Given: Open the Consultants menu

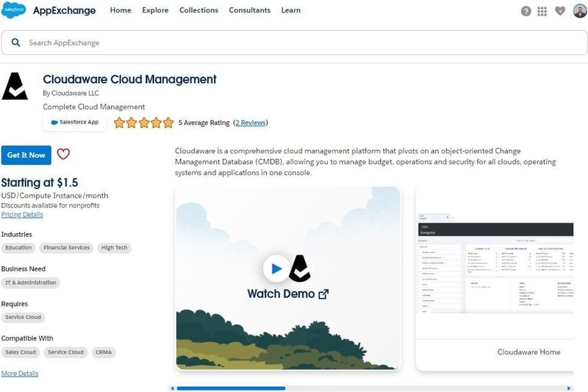Looking at the screenshot, I should tap(250, 10).
